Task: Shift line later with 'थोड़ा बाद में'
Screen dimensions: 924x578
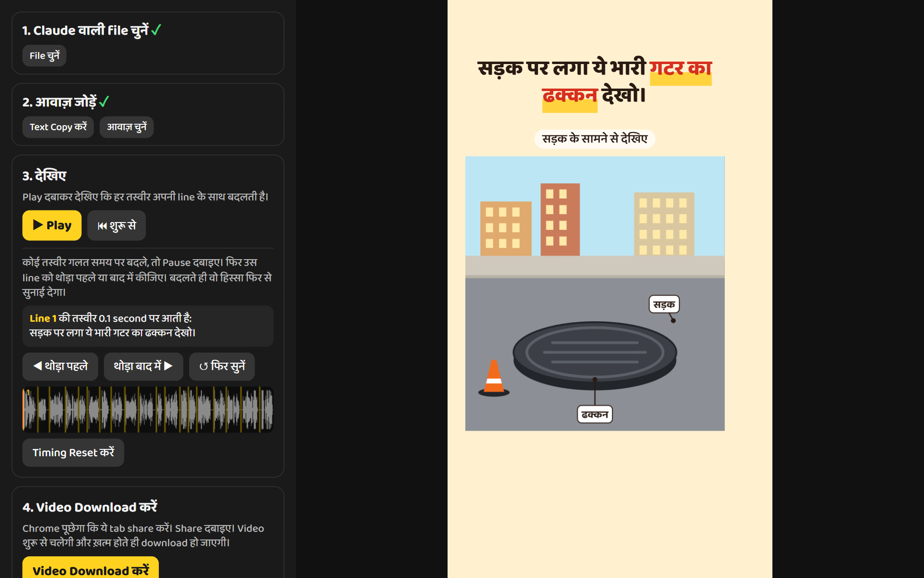Action: coord(143,367)
